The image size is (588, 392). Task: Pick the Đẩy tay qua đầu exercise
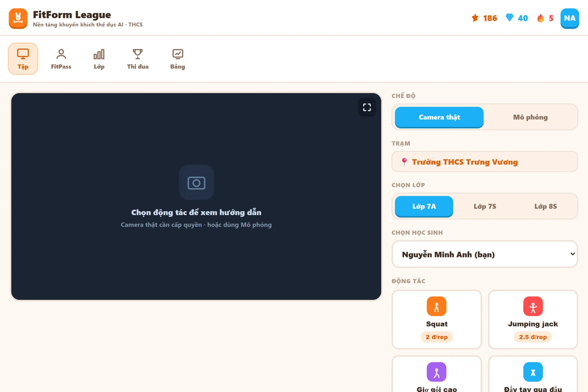[533, 374]
